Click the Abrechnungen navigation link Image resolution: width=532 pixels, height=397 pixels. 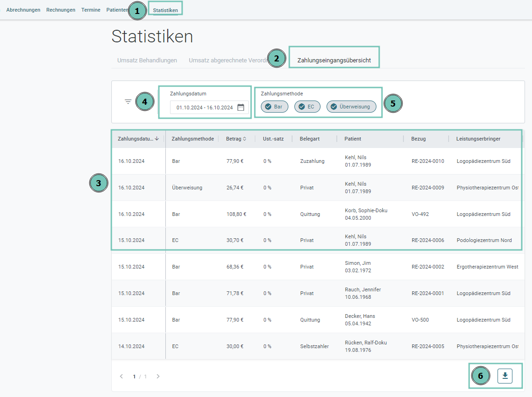23,10
